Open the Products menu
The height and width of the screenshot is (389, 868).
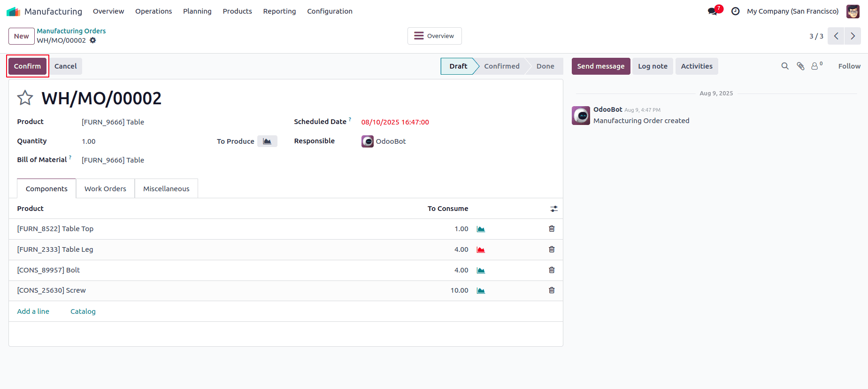click(237, 11)
